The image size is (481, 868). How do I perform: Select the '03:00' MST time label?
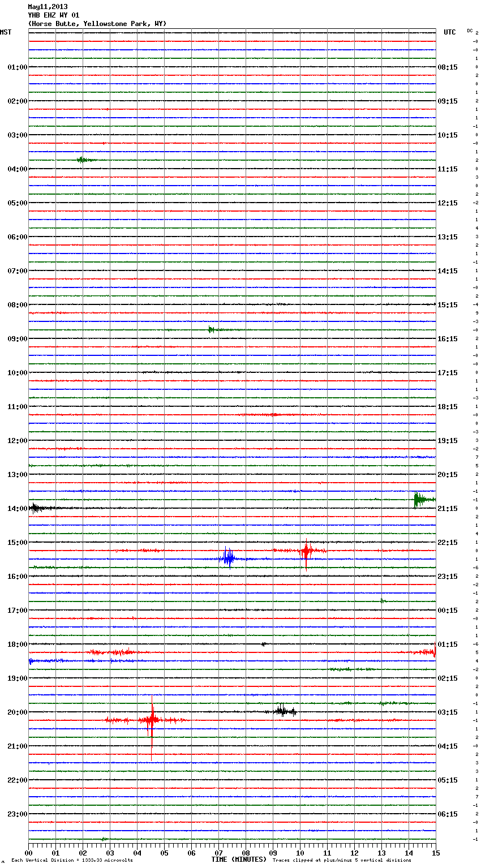pos(17,135)
